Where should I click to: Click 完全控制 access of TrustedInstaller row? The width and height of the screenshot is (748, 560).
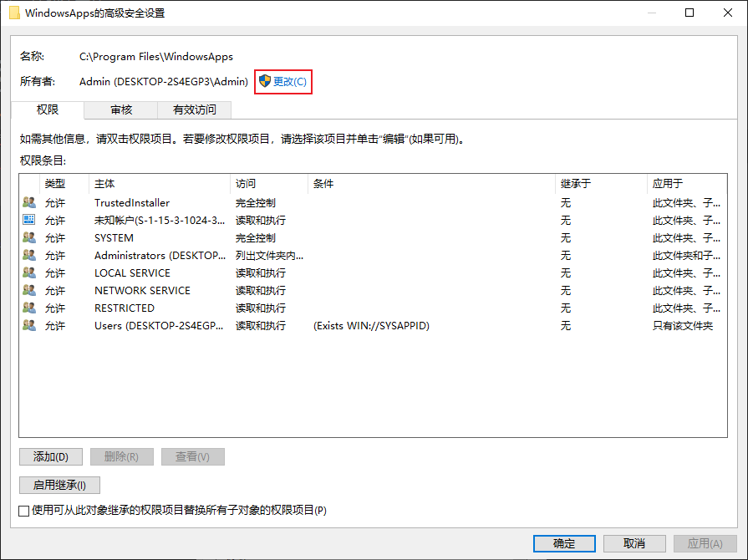255,203
